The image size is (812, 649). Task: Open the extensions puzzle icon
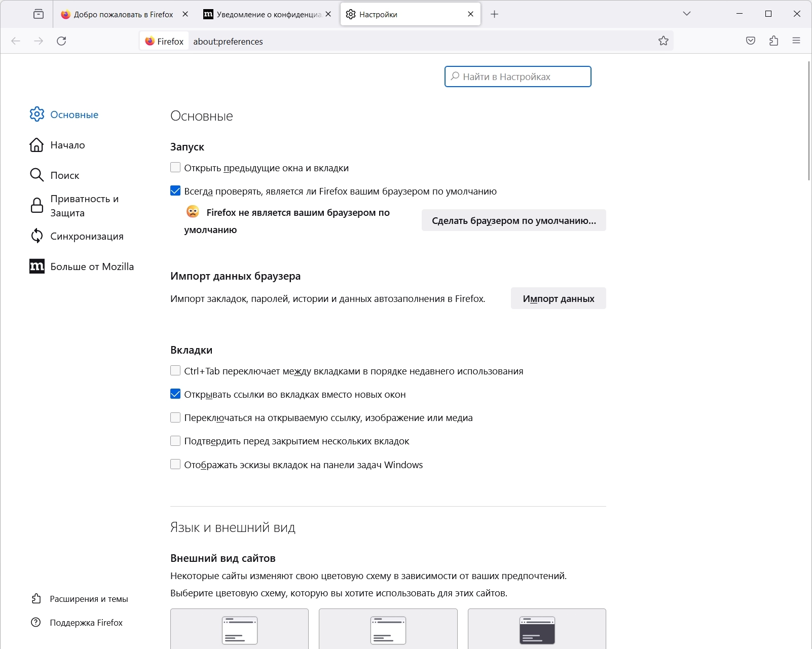(773, 41)
